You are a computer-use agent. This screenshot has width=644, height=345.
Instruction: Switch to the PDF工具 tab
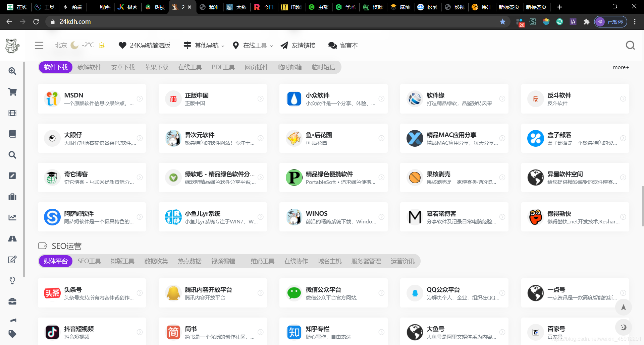point(223,67)
